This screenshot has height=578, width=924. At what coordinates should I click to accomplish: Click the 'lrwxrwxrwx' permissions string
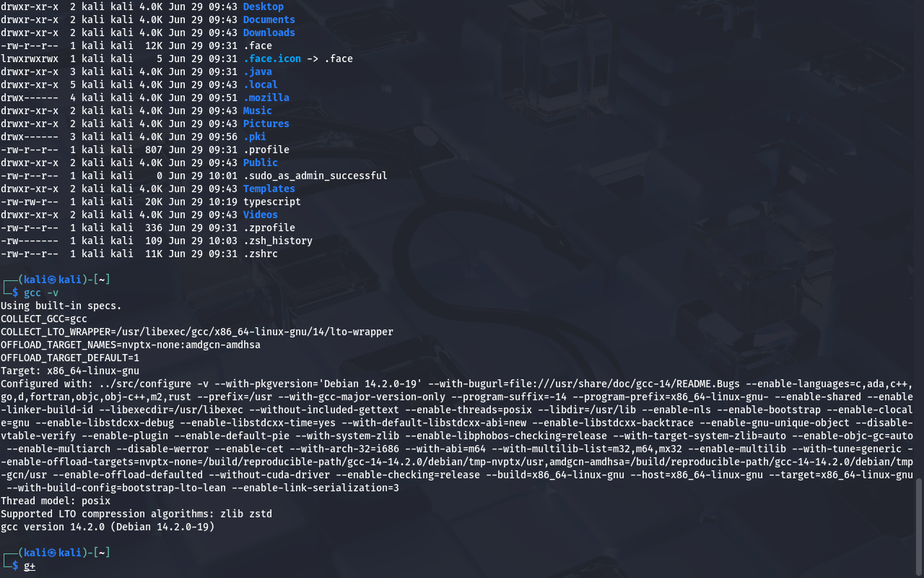[x=30, y=59]
